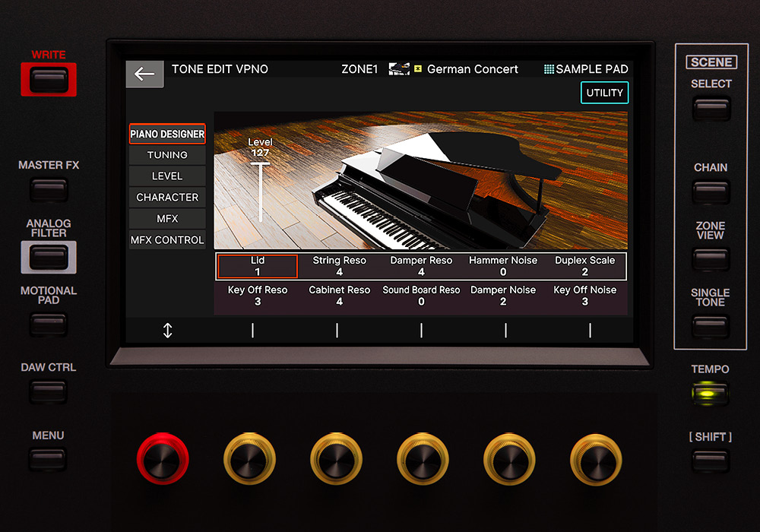The image size is (760, 532).
Task: Toggle the MASTER FX button
Action: (x=49, y=189)
